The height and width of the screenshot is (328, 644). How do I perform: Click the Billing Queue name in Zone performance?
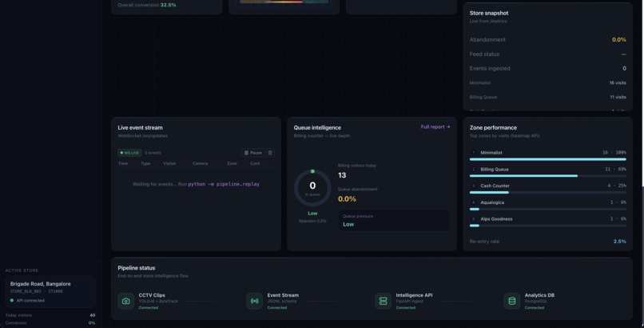tap(495, 170)
